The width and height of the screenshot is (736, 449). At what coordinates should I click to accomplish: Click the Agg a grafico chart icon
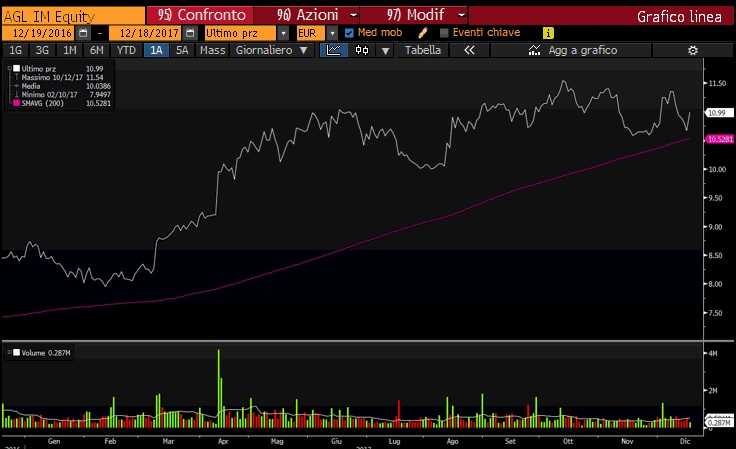pyautogui.click(x=534, y=50)
